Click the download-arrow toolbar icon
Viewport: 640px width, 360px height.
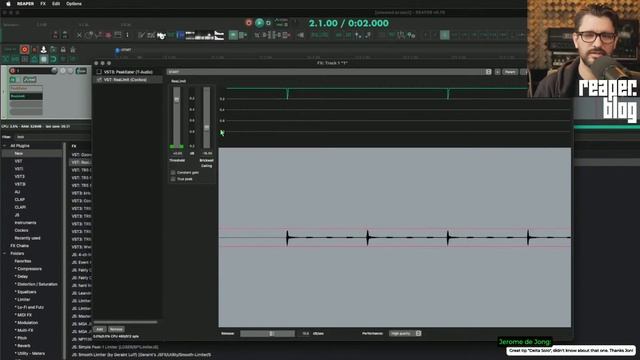click(44, 49)
